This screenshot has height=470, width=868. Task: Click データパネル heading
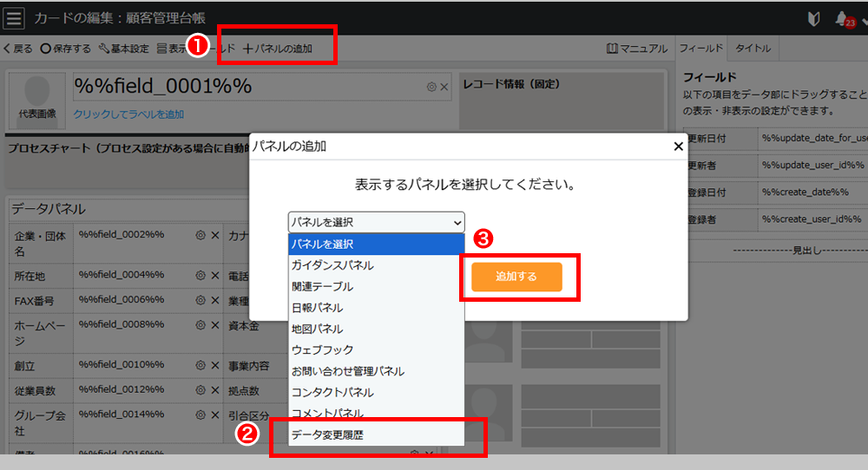point(49,209)
